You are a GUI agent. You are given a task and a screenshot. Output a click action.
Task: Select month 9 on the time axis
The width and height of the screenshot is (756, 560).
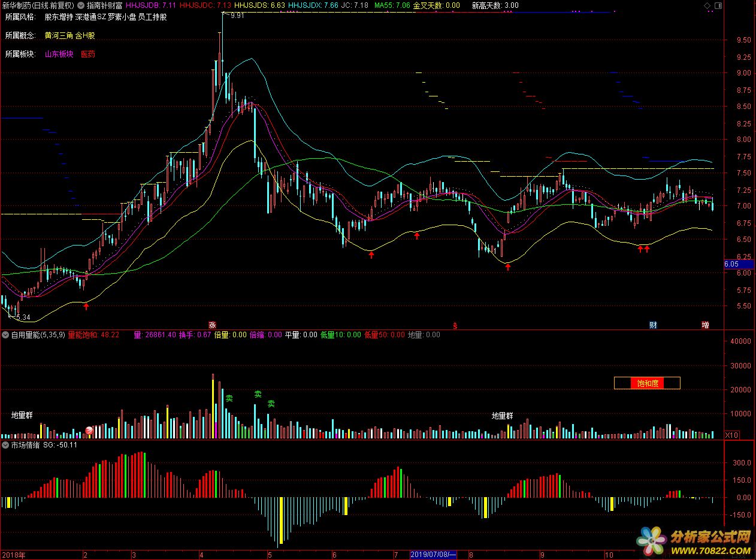[542, 555]
